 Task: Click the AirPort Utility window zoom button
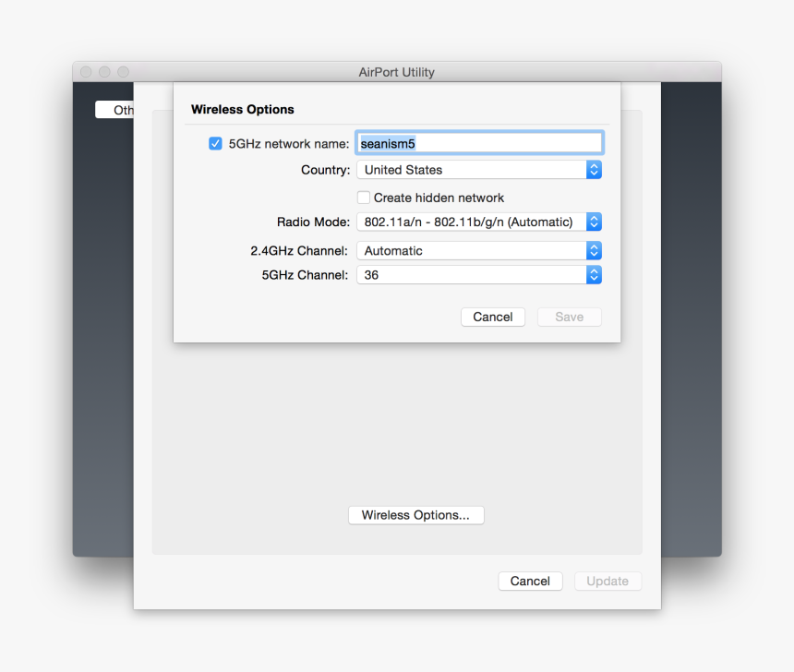[124, 72]
